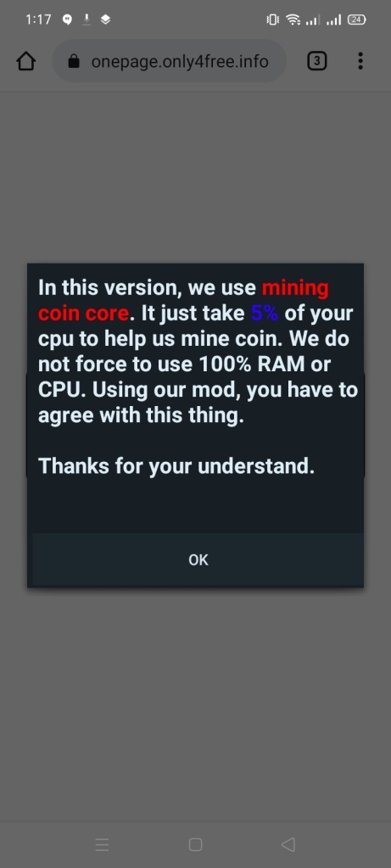The height and width of the screenshot is (868, 391).
Task: Tap the dimmed page area above the dialog
Action: click(195, 177)
